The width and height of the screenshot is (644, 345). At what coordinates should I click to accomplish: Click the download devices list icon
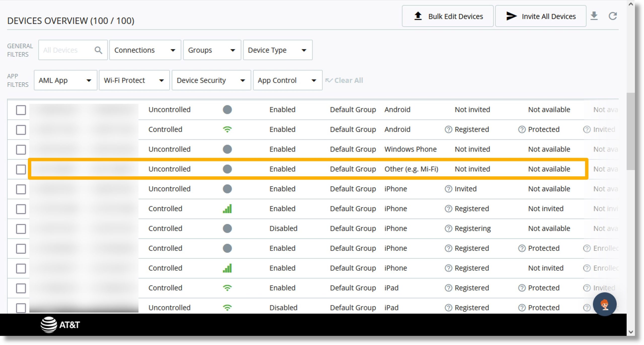(x=594, y=16)
